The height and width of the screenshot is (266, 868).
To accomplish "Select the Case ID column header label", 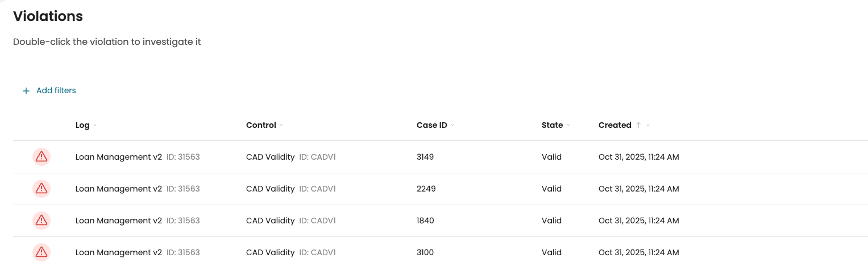I will point(431,125).
